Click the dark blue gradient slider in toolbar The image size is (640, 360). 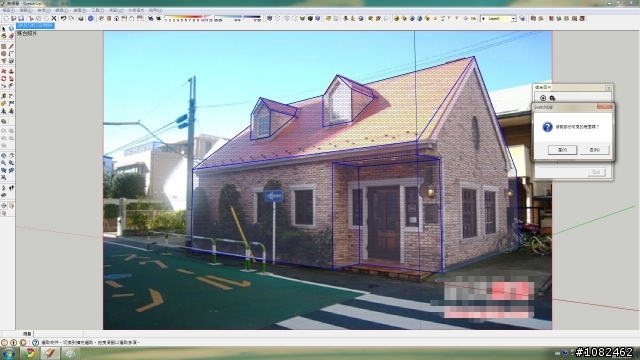click(252, 18)
